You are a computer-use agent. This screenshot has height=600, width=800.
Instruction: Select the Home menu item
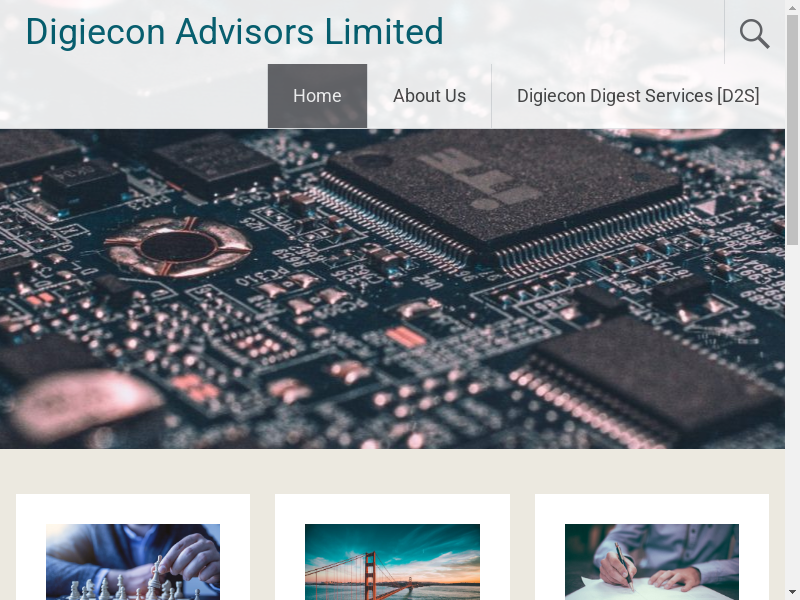pyautogui.click(x=317, y=96)
